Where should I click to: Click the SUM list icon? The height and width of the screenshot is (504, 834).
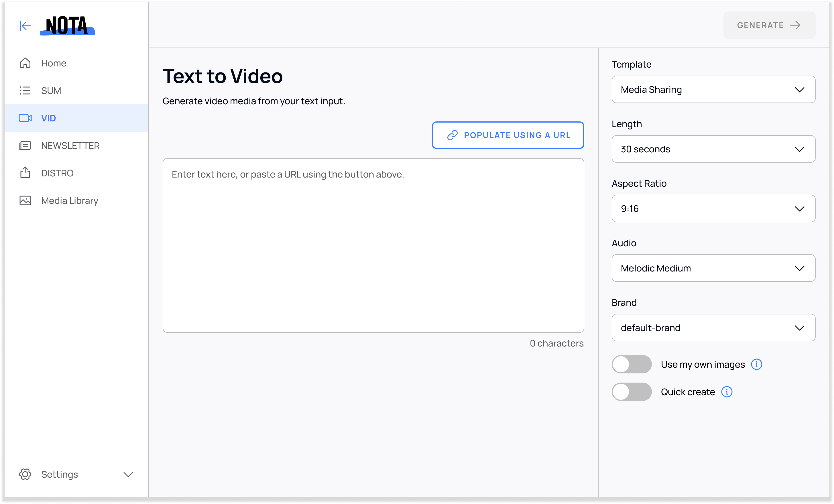click(x=25, y=91)
